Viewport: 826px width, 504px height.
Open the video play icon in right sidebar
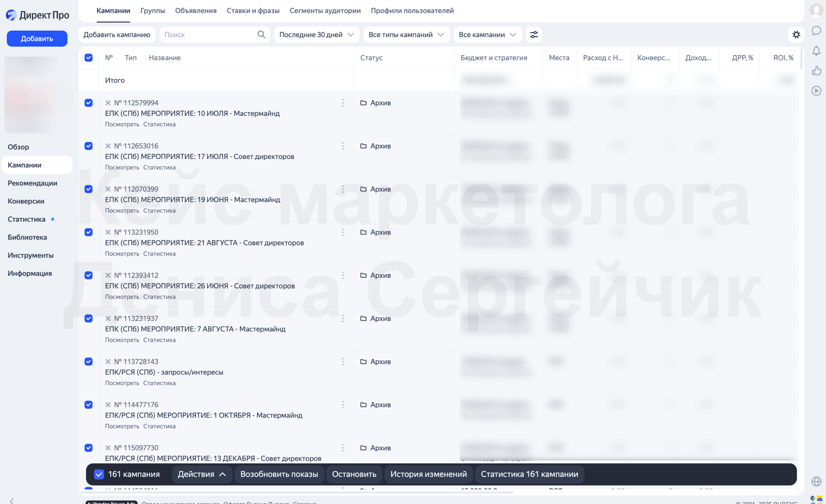pyautogui.click(x=816, y=91)
